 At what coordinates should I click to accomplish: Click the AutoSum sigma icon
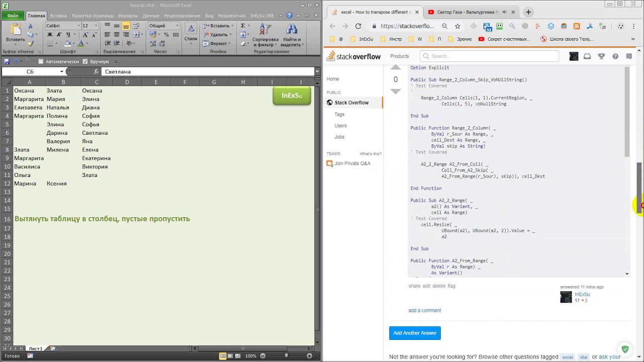click(243, 26)
